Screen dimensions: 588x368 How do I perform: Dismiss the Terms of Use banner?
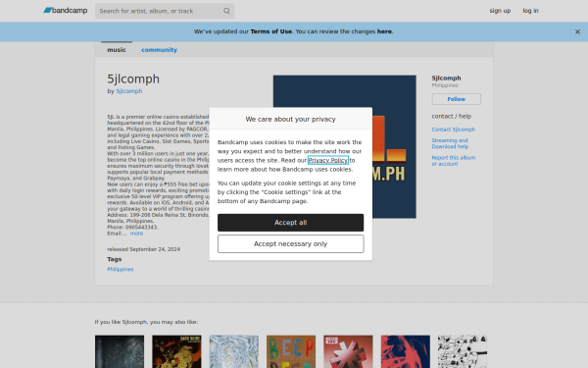577,32
